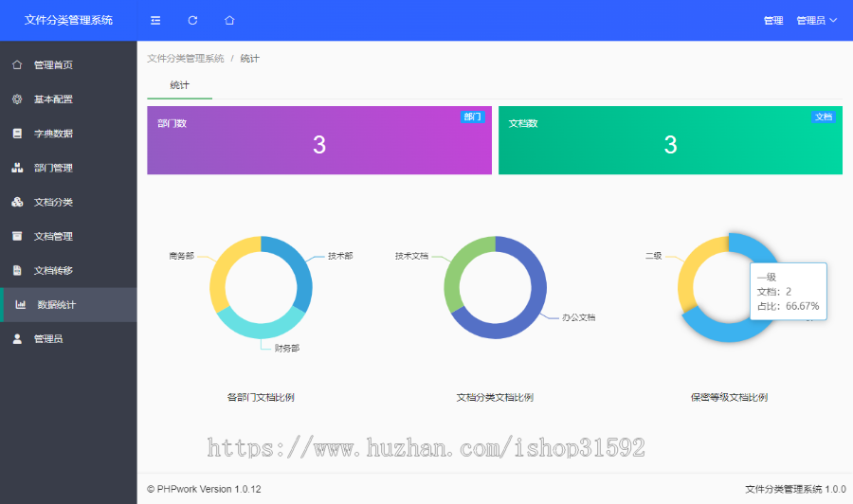Open 管理员 in the sidebar menu

tap(68, 339)
